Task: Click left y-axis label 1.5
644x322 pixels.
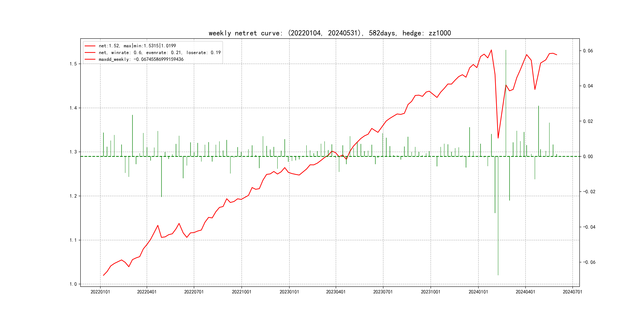Action: coord(73,64)
